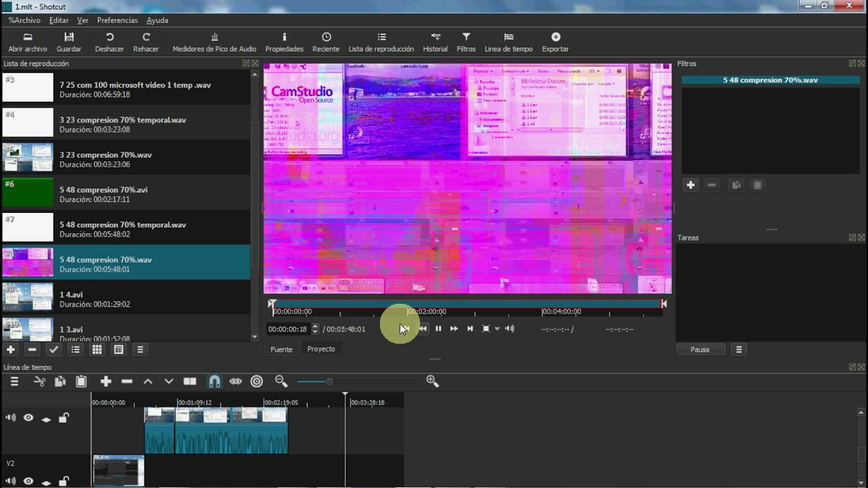Image resolution: width=868 pixels, height=488 pixels.
Task: Ripple delete with the minus icon
Action: point(127,382)
